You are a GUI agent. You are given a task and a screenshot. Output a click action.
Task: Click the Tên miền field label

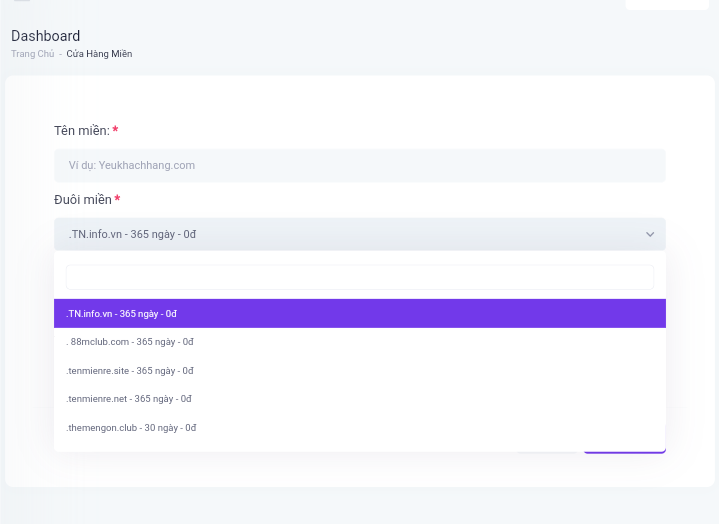pyautogui.click(x=82, y=131)
